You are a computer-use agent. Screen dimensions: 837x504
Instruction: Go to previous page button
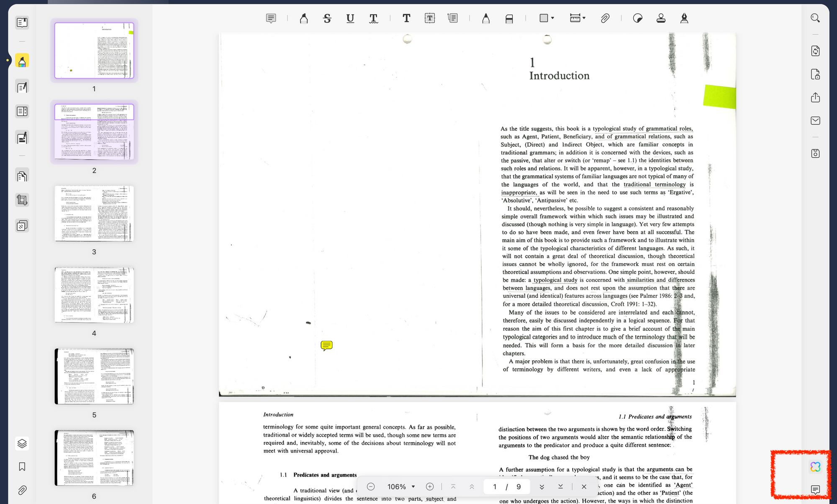click(x=472, y=487)
